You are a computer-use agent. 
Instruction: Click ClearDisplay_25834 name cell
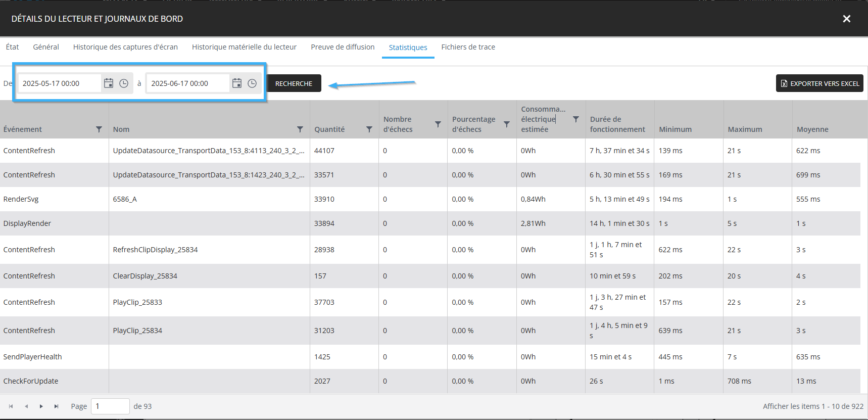[x=145, y=276]
